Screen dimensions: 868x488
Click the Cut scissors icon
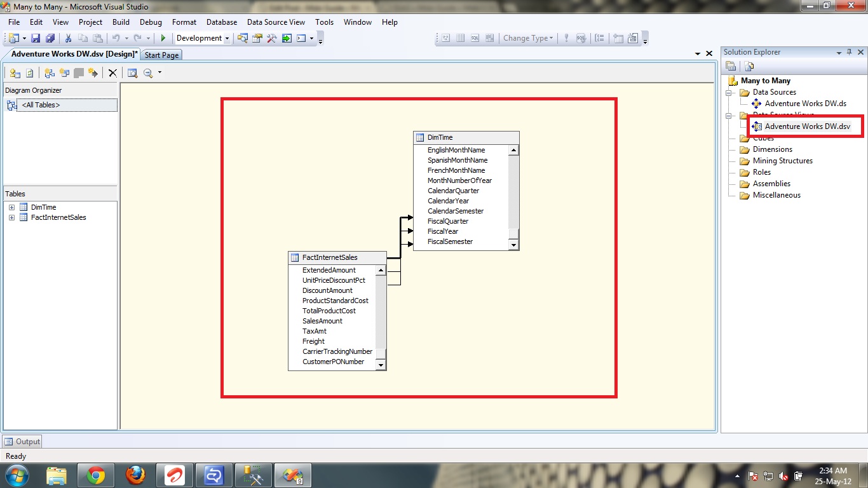click(x=68, y=37)
